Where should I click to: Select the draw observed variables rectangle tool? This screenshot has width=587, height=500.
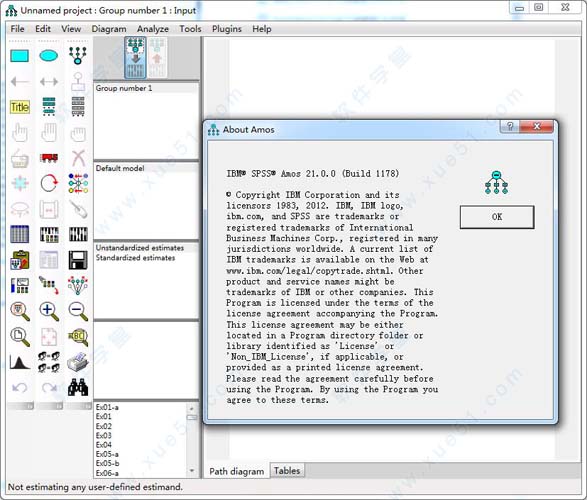[x=19, y=56]
